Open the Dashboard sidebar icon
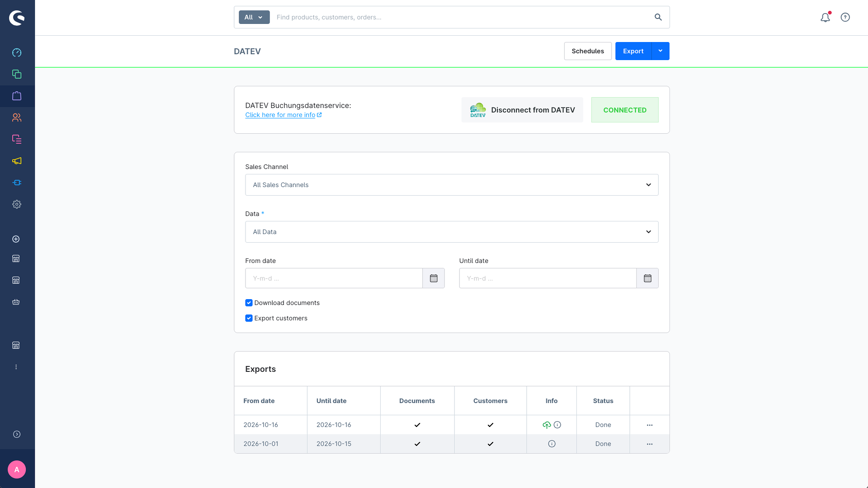Screen dimensions: 868x488 17,52
